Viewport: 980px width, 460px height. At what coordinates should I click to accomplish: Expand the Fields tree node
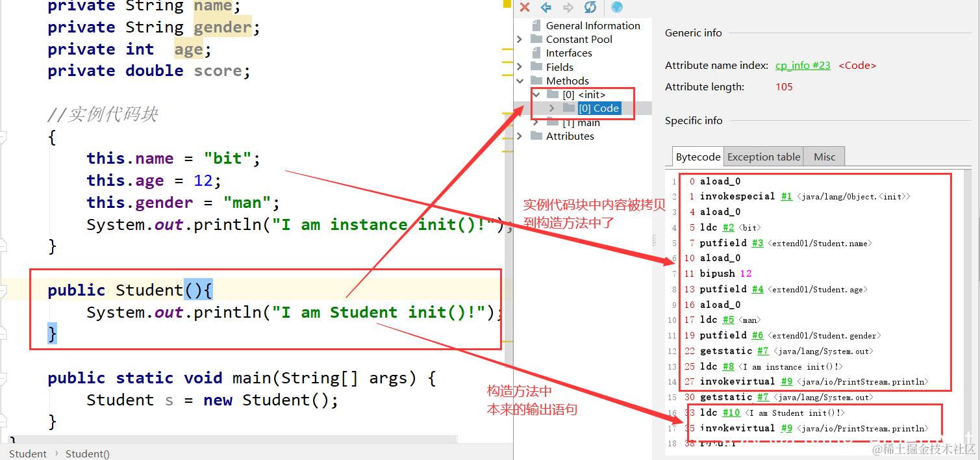[x=520, y=66]
